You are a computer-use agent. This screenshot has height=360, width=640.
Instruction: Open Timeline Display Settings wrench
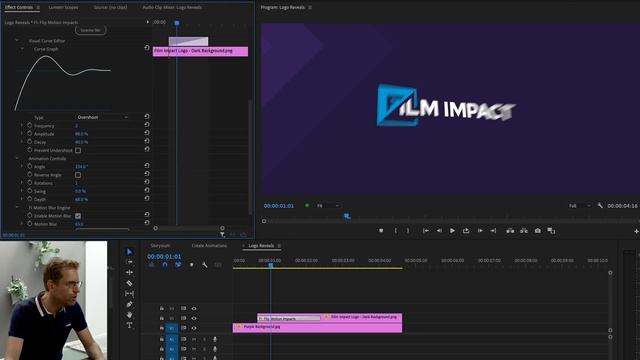[x=204, y=265]
